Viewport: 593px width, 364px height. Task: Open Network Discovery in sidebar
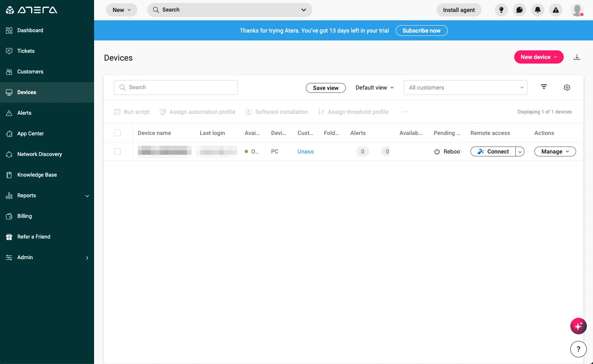[47, 154]
